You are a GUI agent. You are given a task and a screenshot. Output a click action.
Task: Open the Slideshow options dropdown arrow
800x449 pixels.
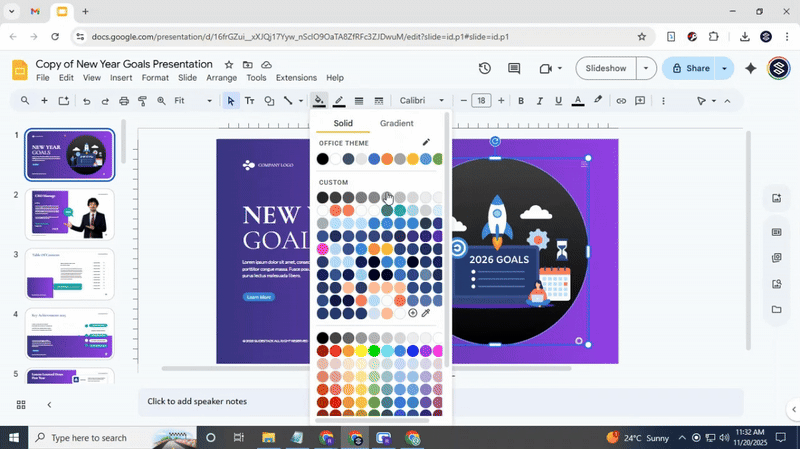[646, 69]
